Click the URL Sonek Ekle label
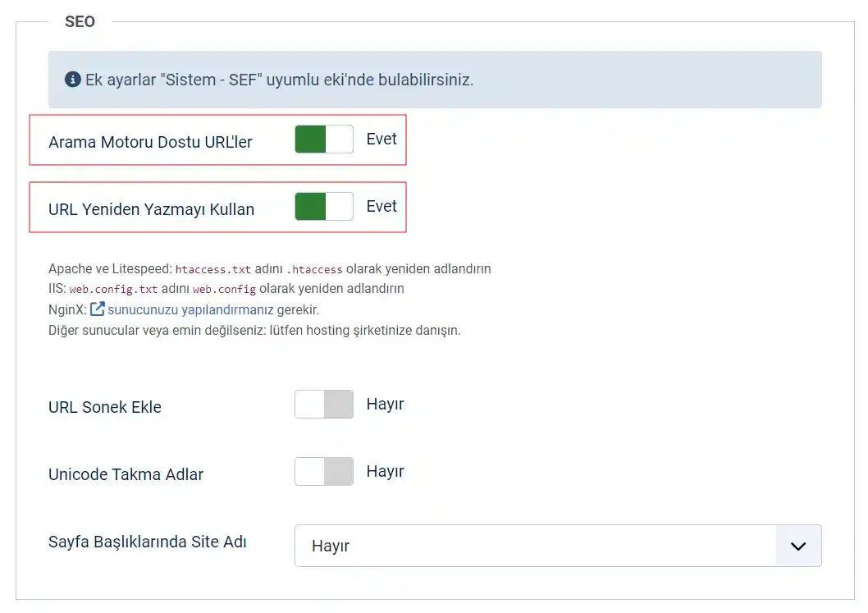The height and width of the screenshot is (613, 868). click(x=104, y=406)
